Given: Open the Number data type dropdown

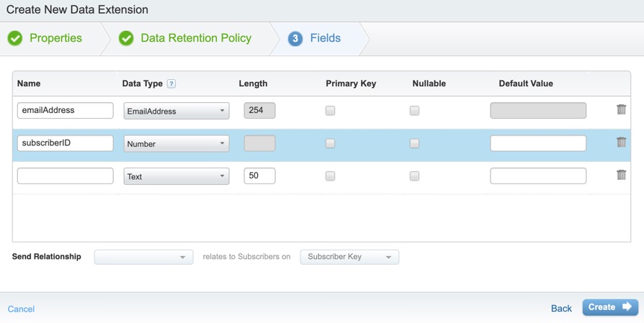Looking at the screenshot, I should pyautogui.click(x=176, y=143).
